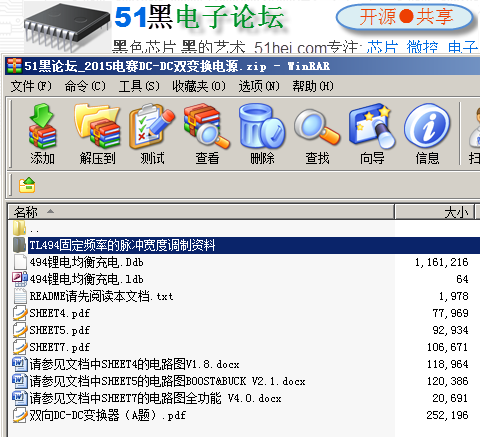Screen dimensions: 480x437
Task: Click the 电子 link in banner
Action: [x=463, y=47]
